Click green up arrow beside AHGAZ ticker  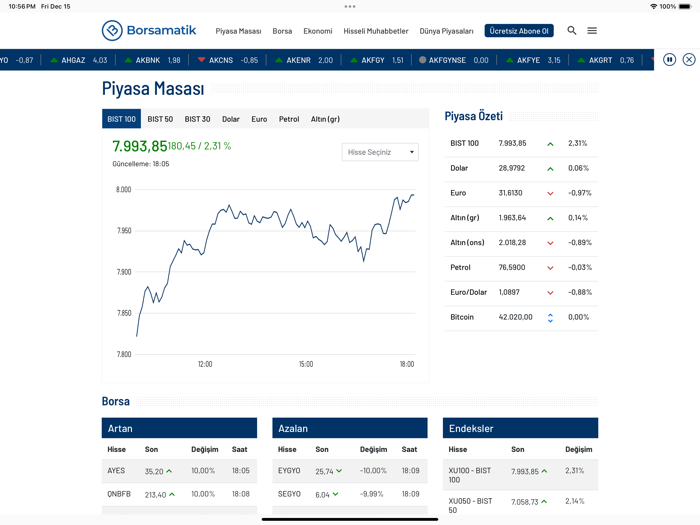[x=54, y=60]
